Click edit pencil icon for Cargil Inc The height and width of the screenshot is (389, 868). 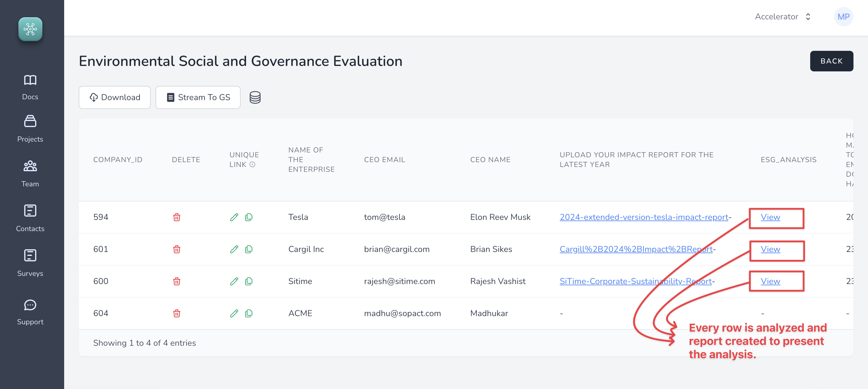tap(234, 249)
